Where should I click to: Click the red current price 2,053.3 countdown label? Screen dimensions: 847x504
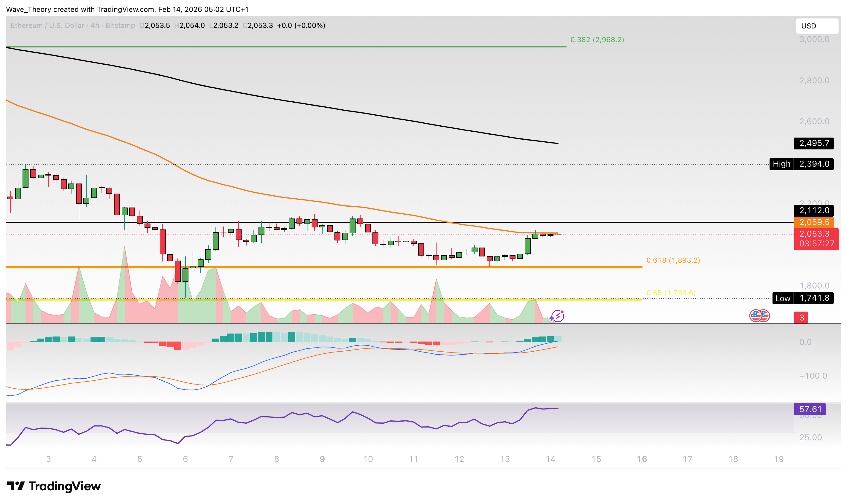coord(816,239)
